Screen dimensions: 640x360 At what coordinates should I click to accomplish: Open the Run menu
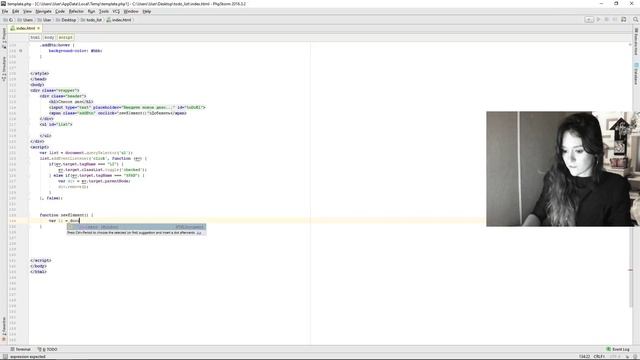pos(91,11)
